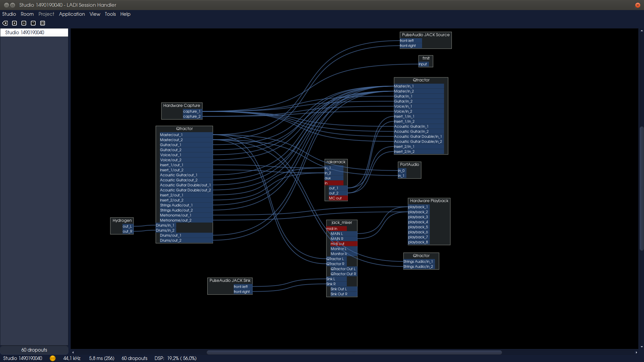
Task: Select jack_mixer MAIN L port
Action: [x=344, y=234]
